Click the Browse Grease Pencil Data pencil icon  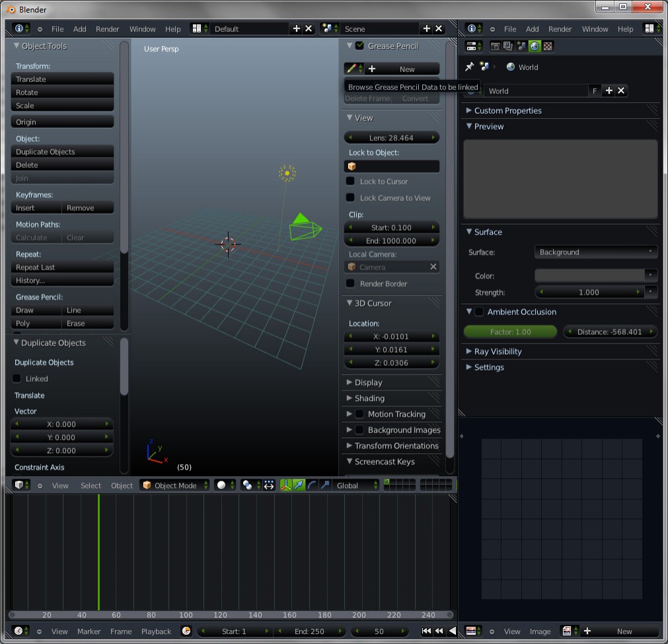351,68
